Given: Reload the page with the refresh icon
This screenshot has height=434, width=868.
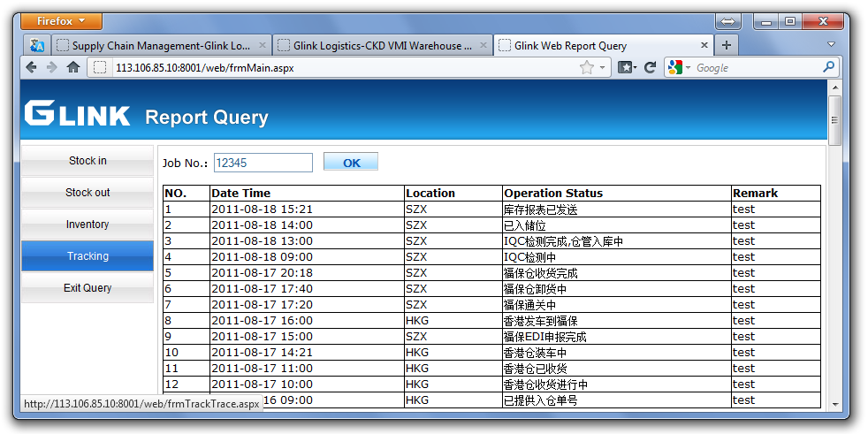Looking at the screenshot, I should click(x=650, y=67).
